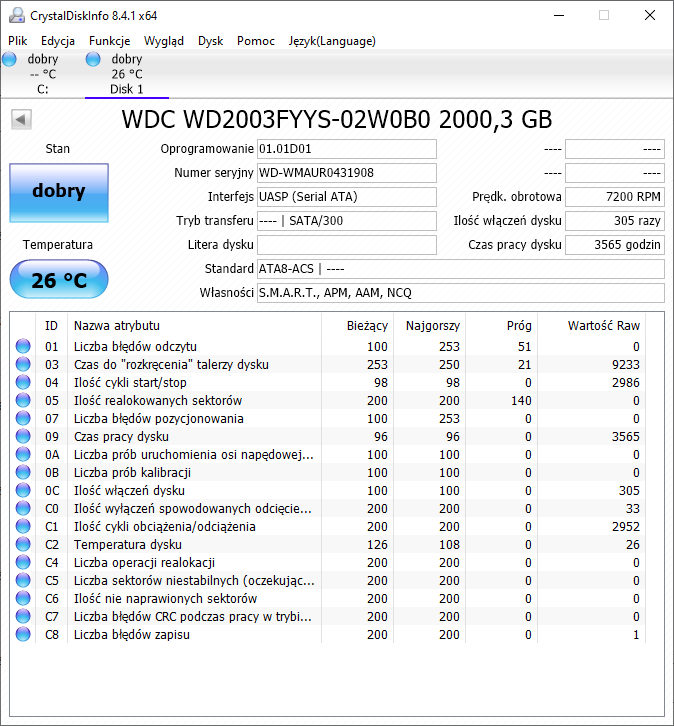The image size is (674, 726).
Task: Click the Nazwa atrybutu column header
Action: pos(194,325)
